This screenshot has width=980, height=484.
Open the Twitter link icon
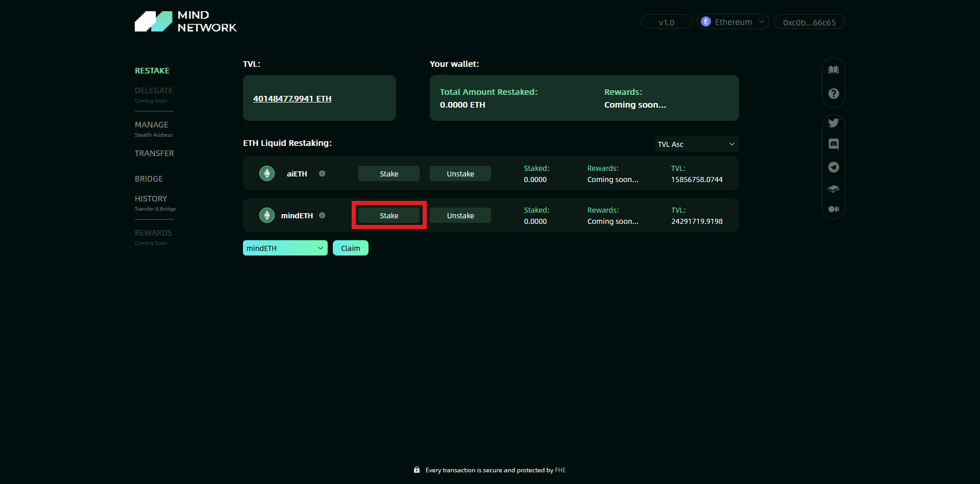834,123
